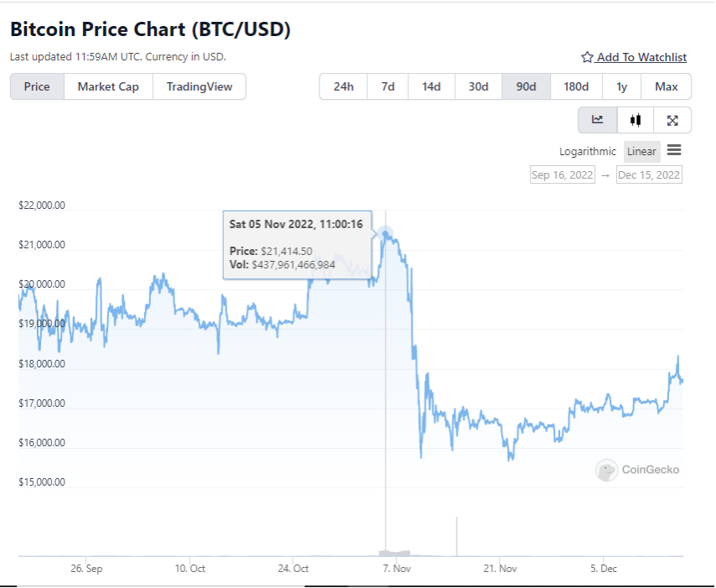The width and height of the screenshot is (716, 588).
Task: Switch to candlestick chart view
Action: tap(636, 120)
